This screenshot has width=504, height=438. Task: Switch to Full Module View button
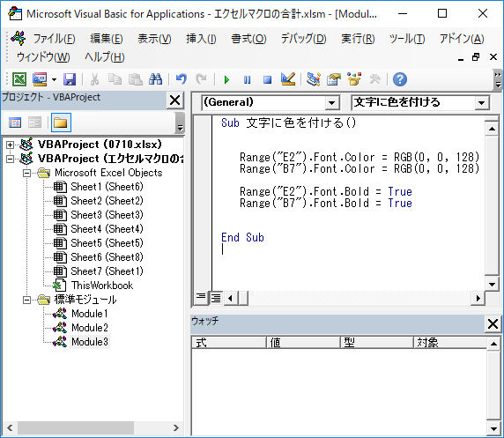coord(216,298)
